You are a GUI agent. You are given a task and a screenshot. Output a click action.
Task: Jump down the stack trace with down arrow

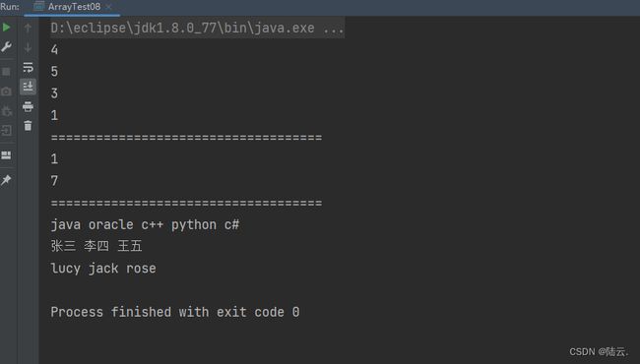coord(28,47)
